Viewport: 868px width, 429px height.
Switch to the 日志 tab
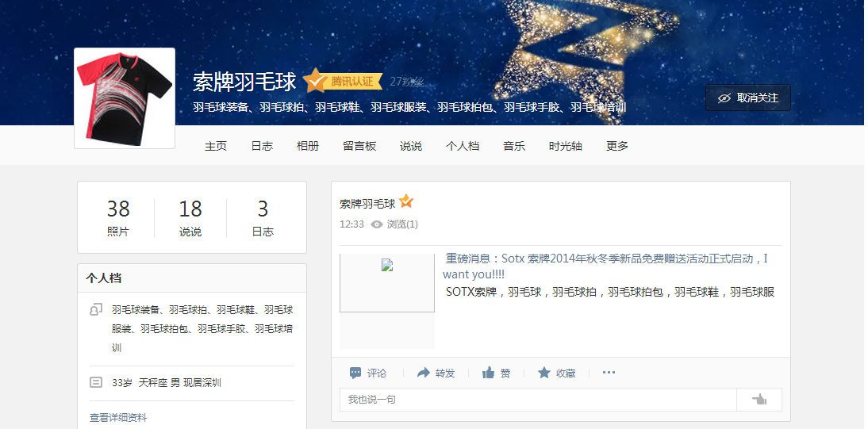(262, 146)
